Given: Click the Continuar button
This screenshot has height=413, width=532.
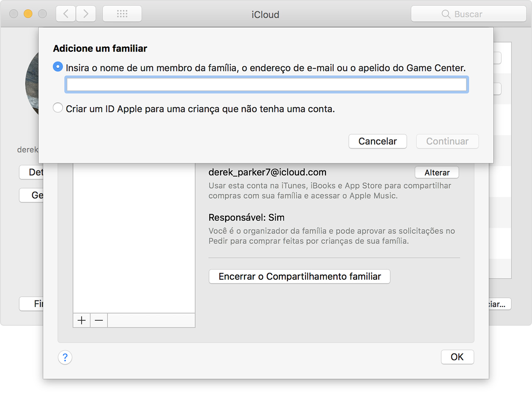Looking at the screenshot, I should click(447, 141).
